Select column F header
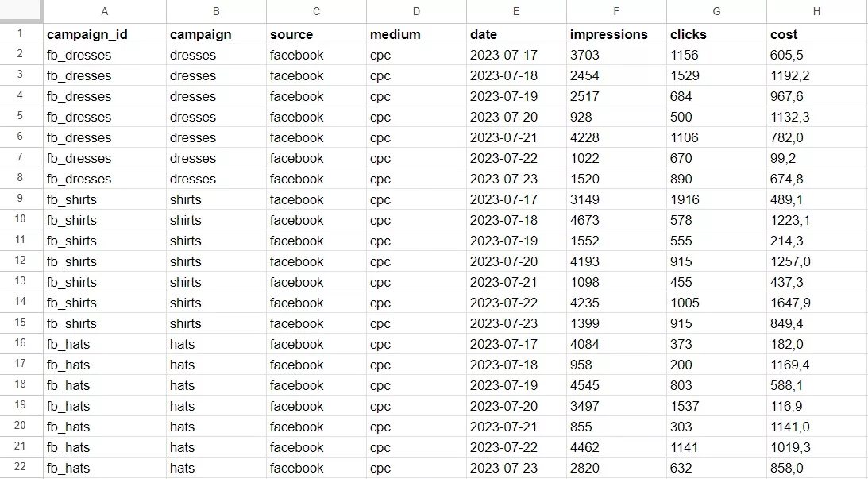This screenshot has height=479, width=868. pos(616,11)
